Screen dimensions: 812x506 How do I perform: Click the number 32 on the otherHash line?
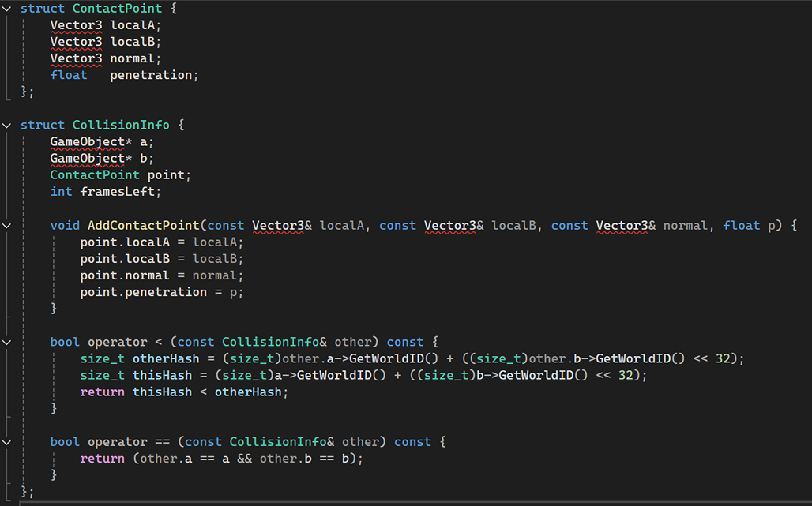[x=723, y=358]
